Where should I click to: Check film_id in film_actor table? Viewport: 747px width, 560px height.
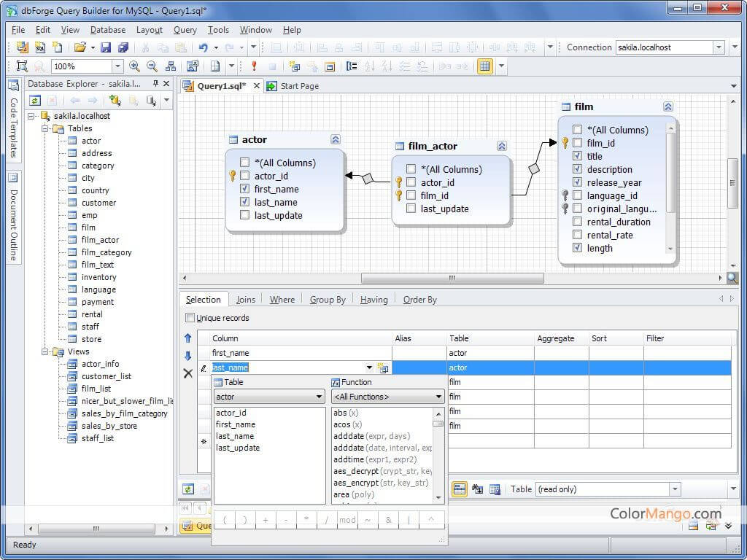point(411,195)
